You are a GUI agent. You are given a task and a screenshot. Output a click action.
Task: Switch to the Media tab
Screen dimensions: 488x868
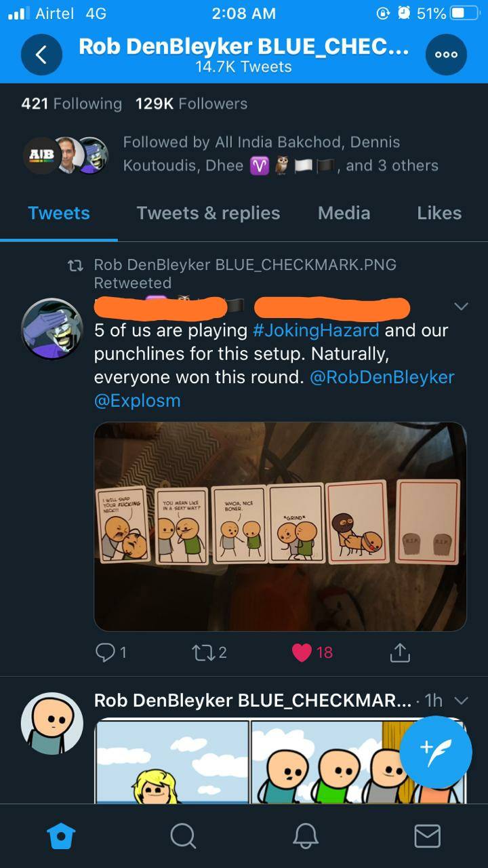coord(344,213)
